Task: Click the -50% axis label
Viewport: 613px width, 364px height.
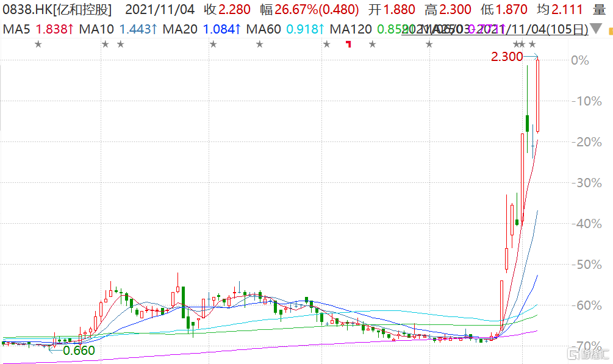Action: pyautogui.click(x=586, y=265)
